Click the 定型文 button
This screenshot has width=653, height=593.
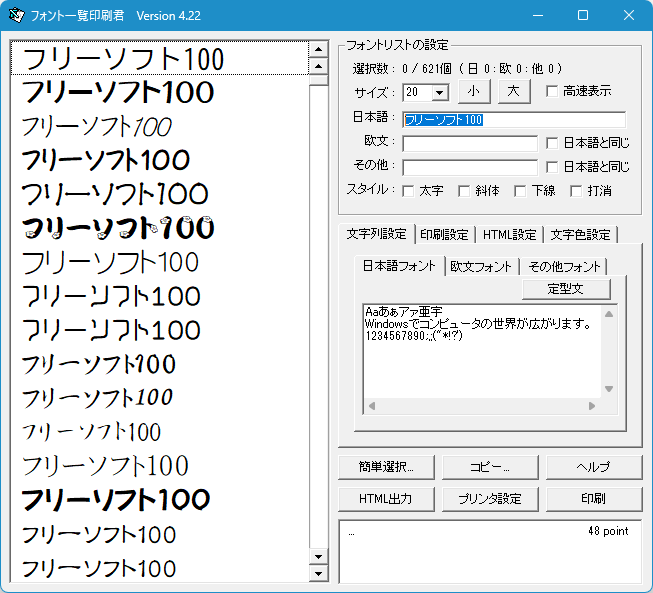[566, 289]
